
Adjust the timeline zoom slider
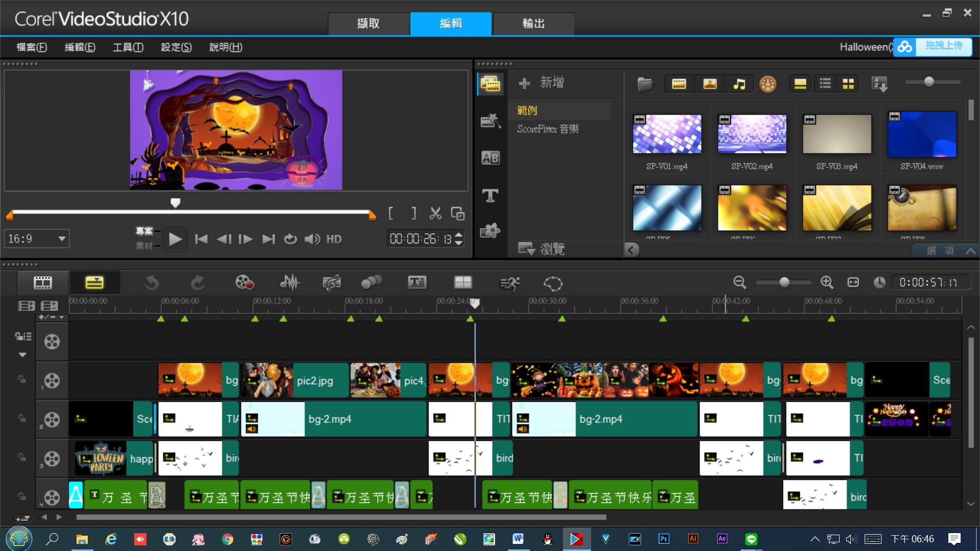click(785, 282)
